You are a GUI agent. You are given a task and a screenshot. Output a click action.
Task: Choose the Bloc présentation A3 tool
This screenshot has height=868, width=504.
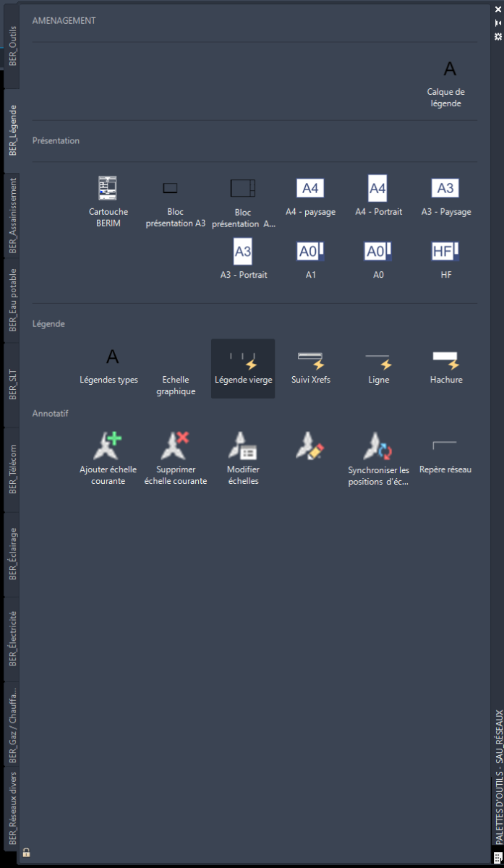[x=175, y=202]
